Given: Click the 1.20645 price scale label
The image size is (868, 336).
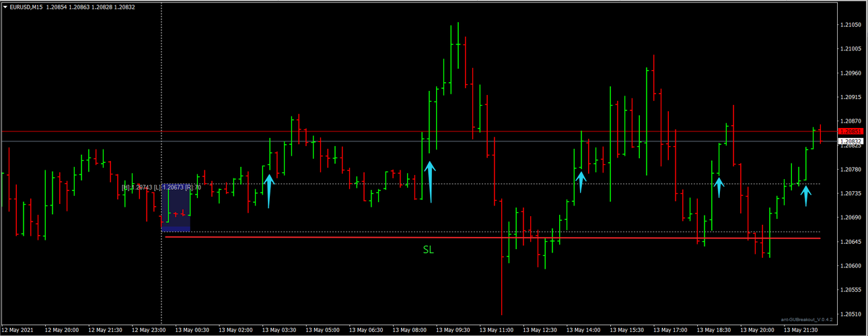Looking at the screenshot, I should 851,241.
